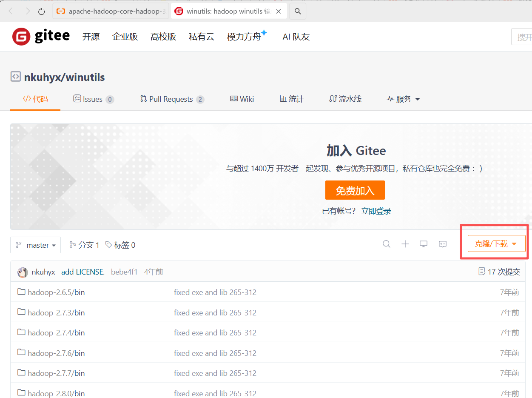Open commit message in hadoop-2.6.5 row
532x398 pixels.
[215, 292]
